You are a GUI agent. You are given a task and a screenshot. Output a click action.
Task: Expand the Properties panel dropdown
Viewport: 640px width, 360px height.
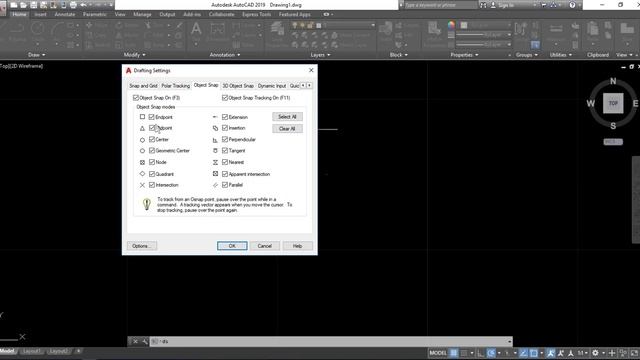click(x=476, y=55)
